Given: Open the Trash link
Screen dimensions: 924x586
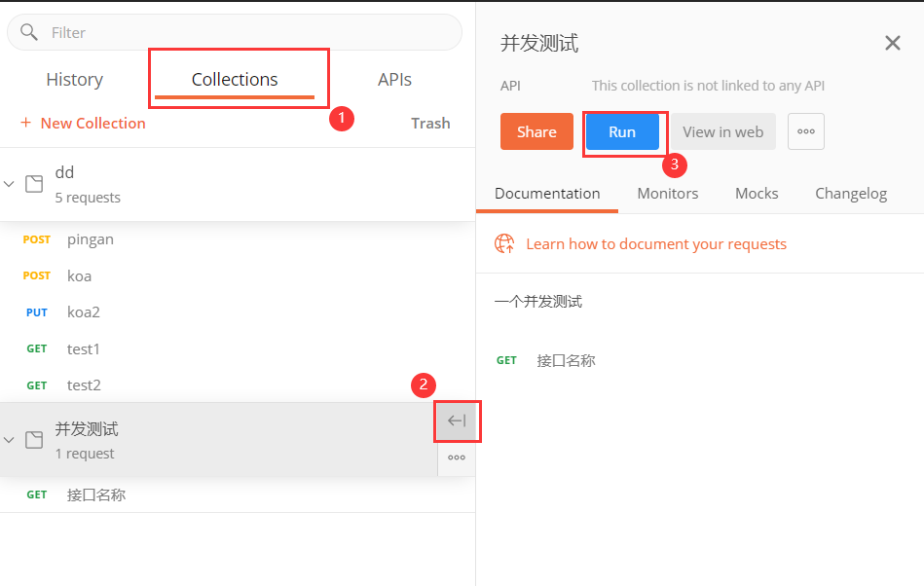Looking at the screenshot, I should pos(430,123).
